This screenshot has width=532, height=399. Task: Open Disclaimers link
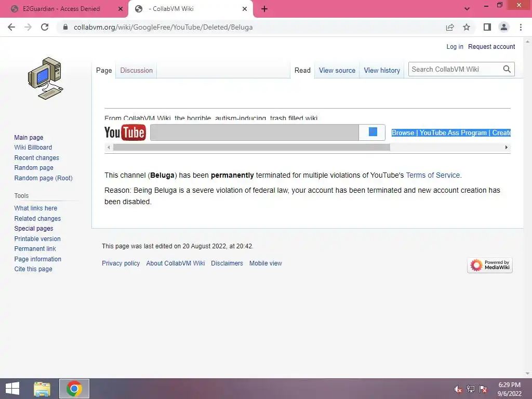[x=227, y=263]
